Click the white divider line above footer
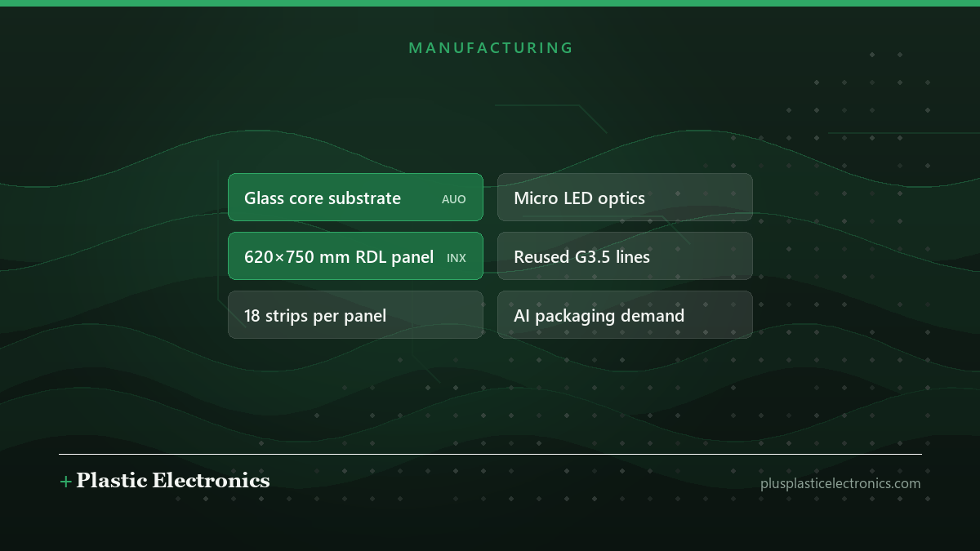980x551 pixels. (x=490, y=454)
